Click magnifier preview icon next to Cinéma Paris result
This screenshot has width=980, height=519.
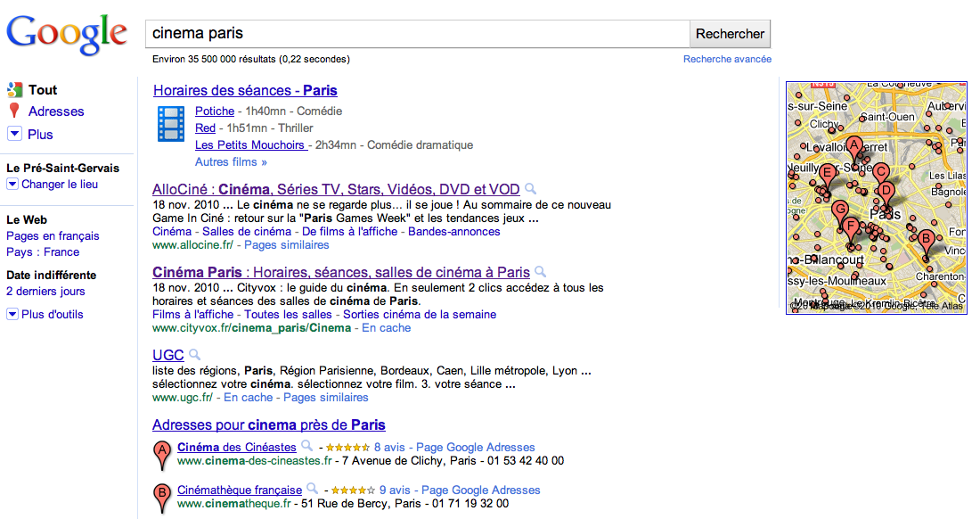[541, 271]
